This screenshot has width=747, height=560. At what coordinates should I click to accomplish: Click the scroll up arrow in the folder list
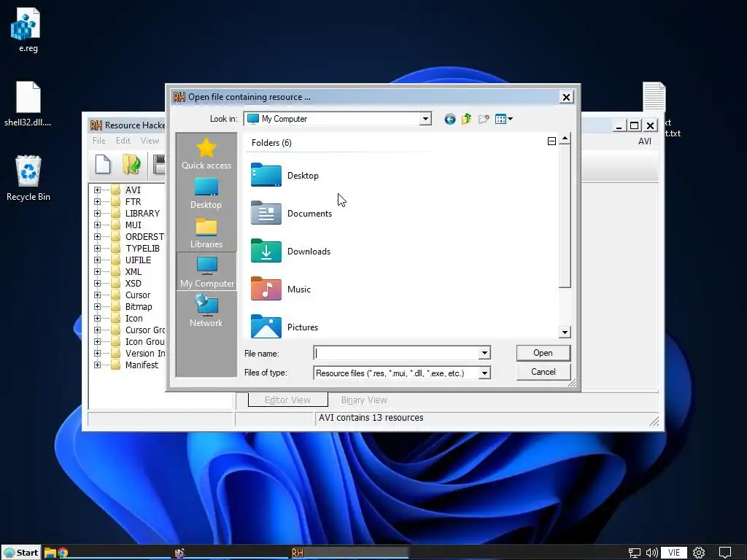point(565,139)
